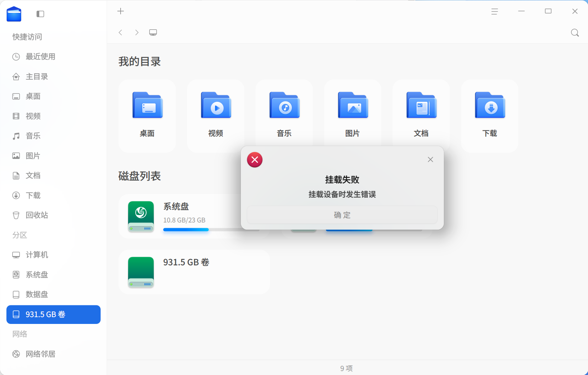Open 最近使用 in the sidebar
588x375 pixels.
click(x=54, y=56)
